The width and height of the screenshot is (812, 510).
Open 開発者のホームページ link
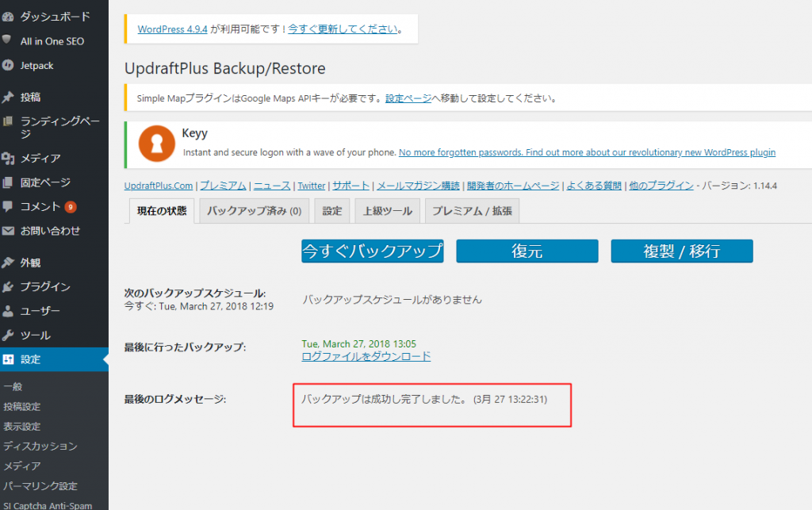(513, 186)
